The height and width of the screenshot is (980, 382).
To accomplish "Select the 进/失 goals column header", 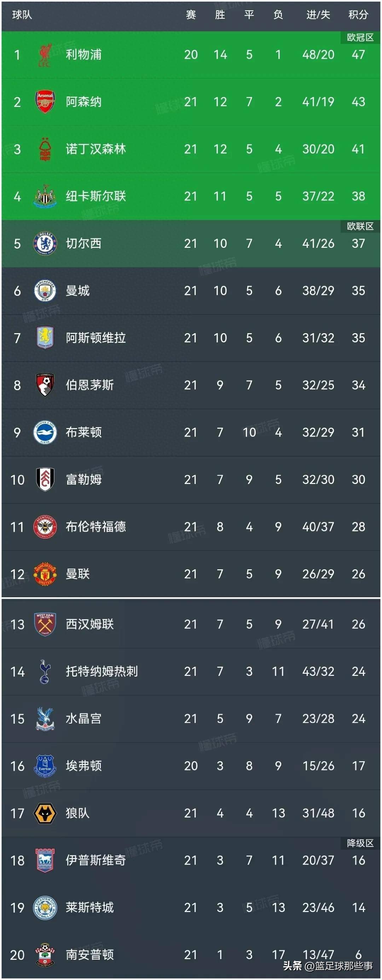I will pos(318,15).
